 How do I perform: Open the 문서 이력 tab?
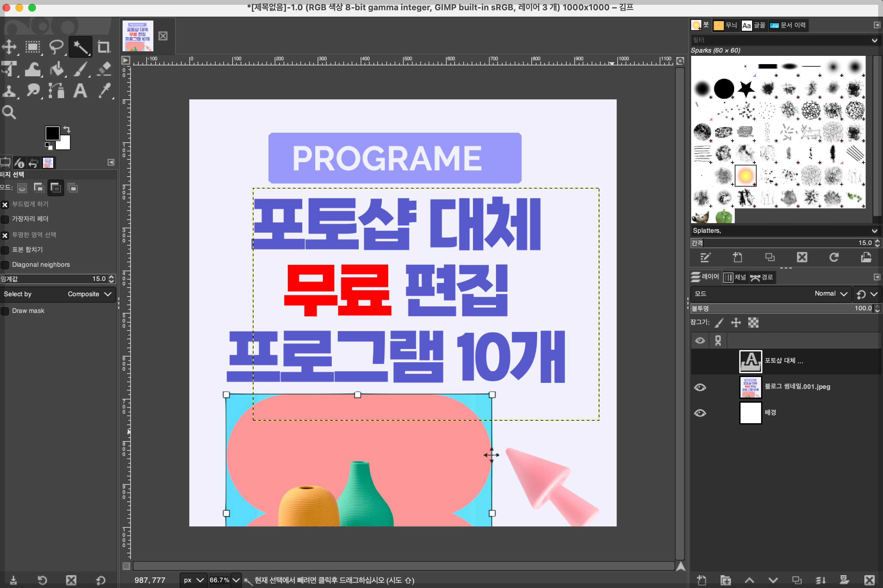pyautogui.click(x=787, y=25)
